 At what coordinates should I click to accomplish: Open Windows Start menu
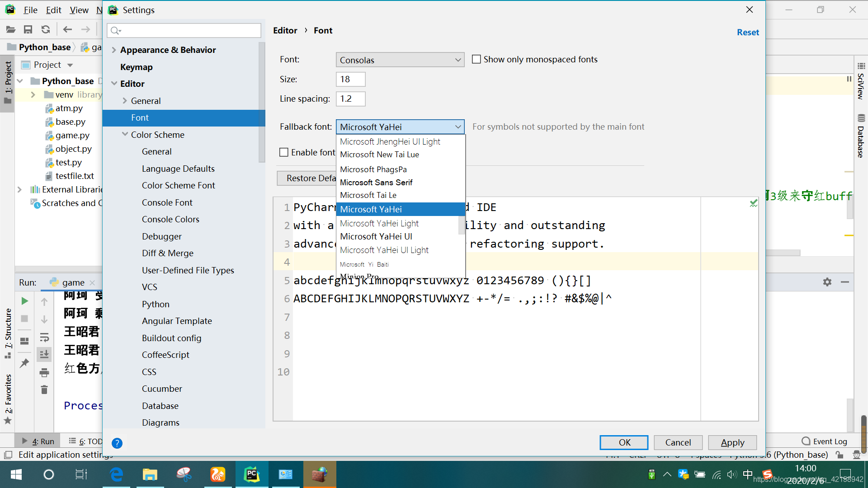click(x=16, y=474)
